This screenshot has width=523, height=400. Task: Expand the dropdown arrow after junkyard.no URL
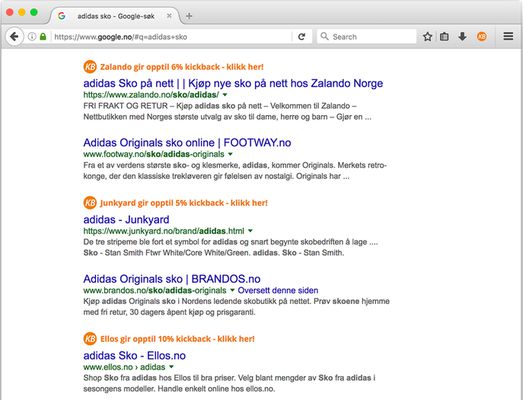[x=250, y=231]
